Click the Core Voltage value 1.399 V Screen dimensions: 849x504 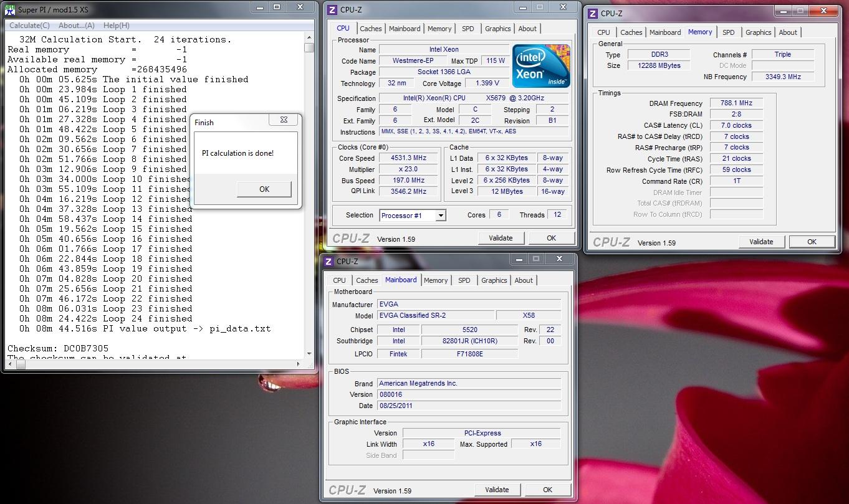[487, 83]
